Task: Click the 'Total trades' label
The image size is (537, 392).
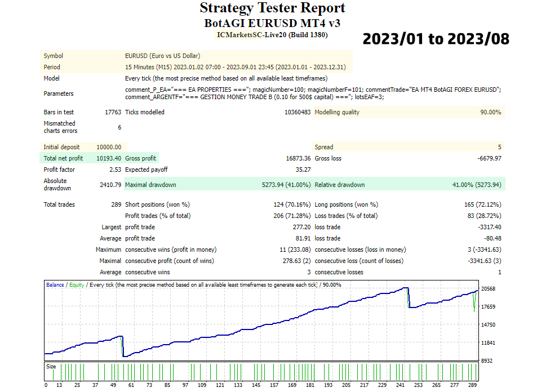Action: point(59,204)
